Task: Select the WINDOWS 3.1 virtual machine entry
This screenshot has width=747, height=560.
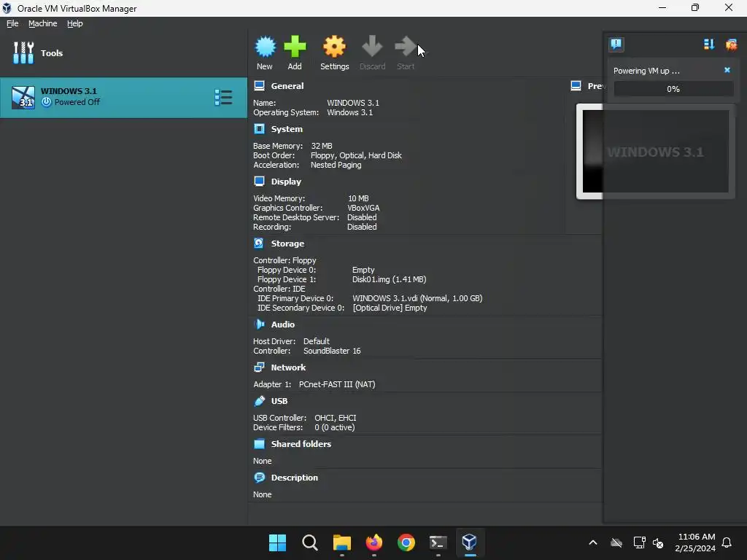Action: pos(123,98)
